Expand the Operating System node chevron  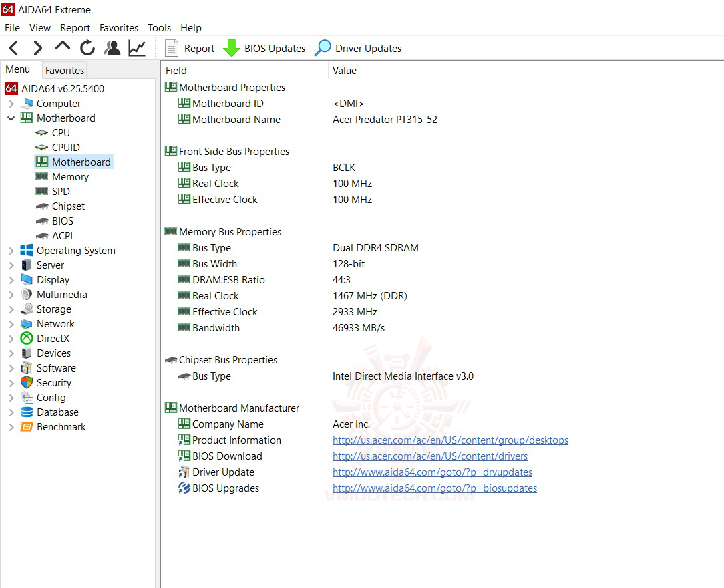click(11, 251)
